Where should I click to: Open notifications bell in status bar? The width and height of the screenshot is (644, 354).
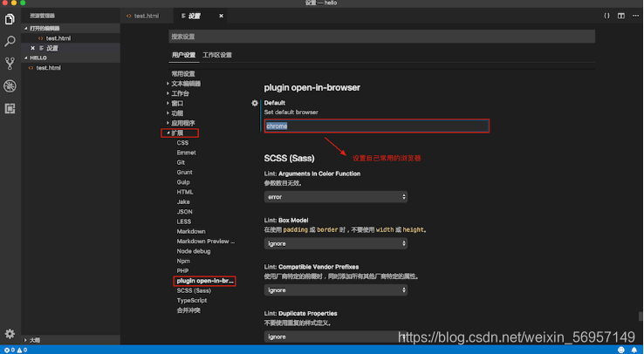point(634,350)
